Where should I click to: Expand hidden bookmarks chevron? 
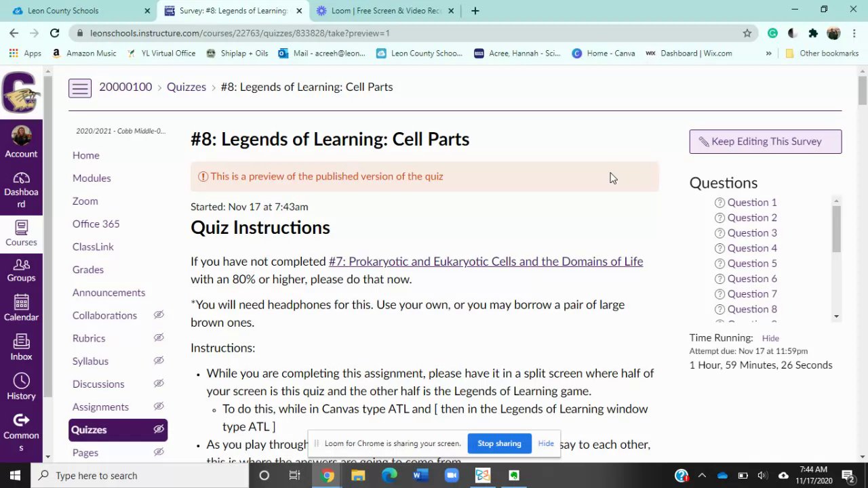click(x=768, y=53)
